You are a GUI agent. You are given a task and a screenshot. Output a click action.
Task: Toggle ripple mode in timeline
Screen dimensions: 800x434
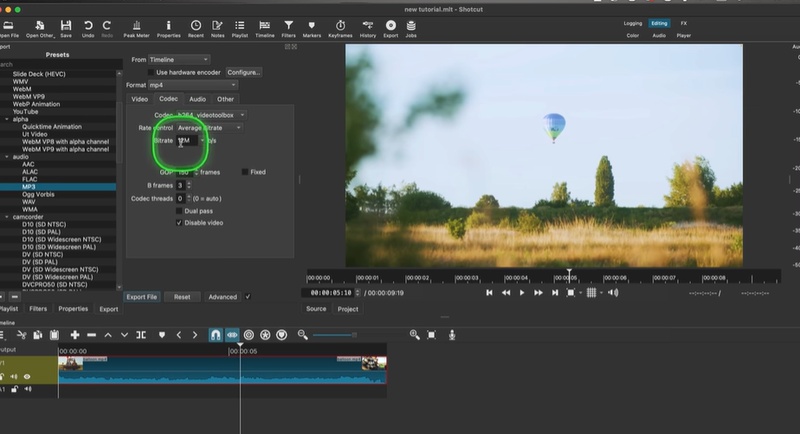tap(248, 335)
